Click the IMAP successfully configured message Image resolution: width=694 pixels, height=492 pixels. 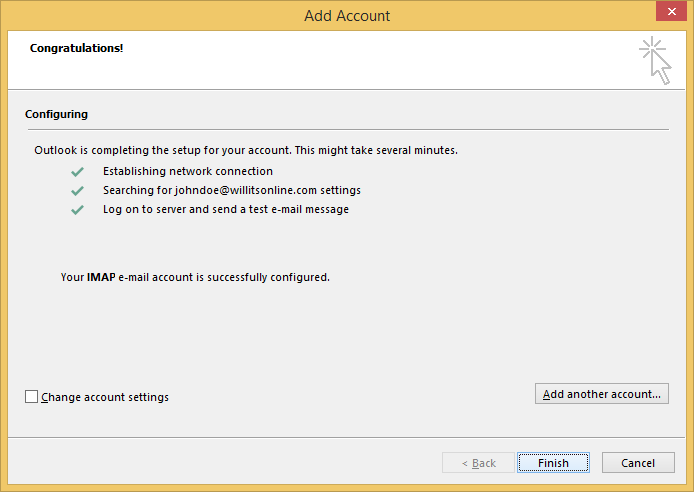click(195, 277)
